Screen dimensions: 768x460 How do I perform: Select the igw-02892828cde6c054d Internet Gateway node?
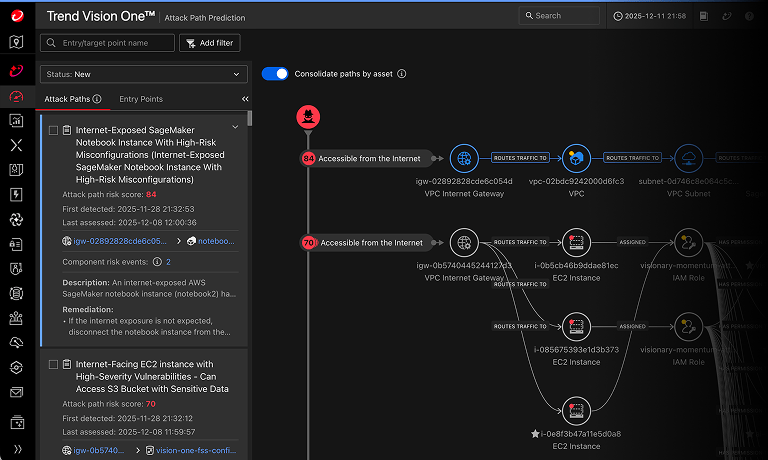[462, 158]
